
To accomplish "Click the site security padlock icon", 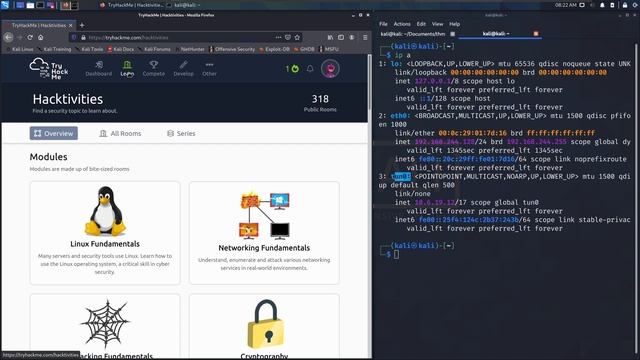I will [83, 37].
